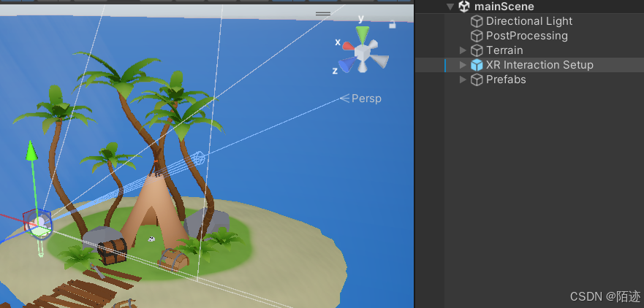Expand the Prefabs object children
The height and width of the screenshot is (308, 644).
click(463, 80)
